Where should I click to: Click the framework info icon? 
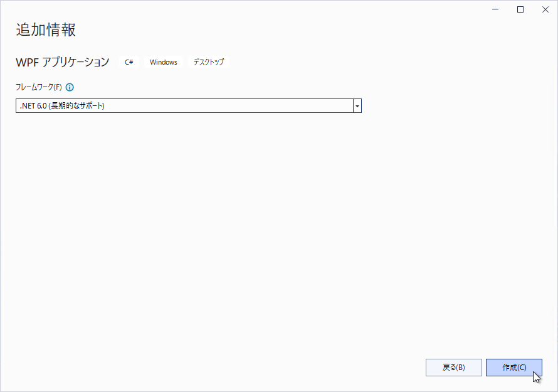click(x=70, y=87)
